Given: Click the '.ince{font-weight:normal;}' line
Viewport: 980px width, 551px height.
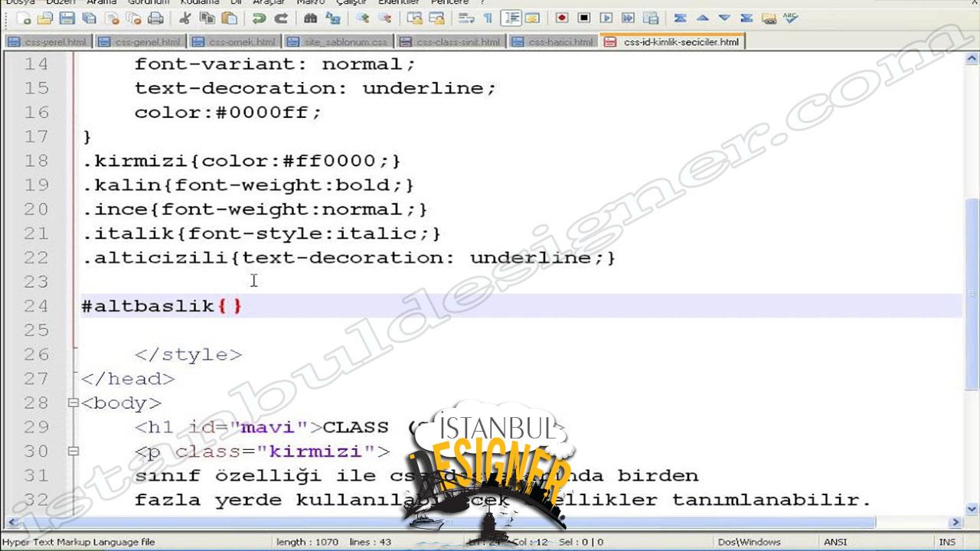Looking at the screenshot, I should pyautogui.click(x=255, y=209).
